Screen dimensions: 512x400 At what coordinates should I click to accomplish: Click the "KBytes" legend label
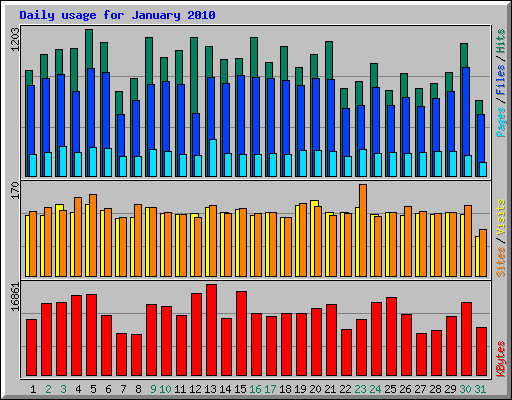pyautogui.click(x=500, y=358)
